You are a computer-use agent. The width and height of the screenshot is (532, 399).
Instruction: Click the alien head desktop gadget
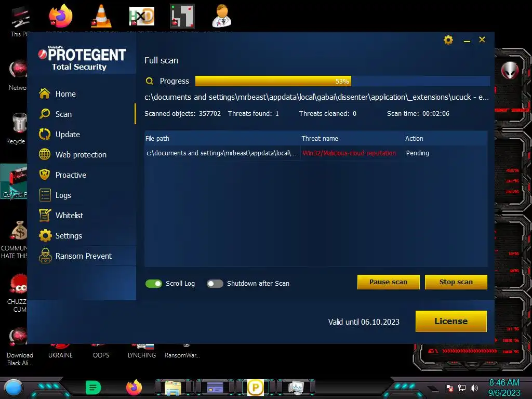[x=510, y=71]
